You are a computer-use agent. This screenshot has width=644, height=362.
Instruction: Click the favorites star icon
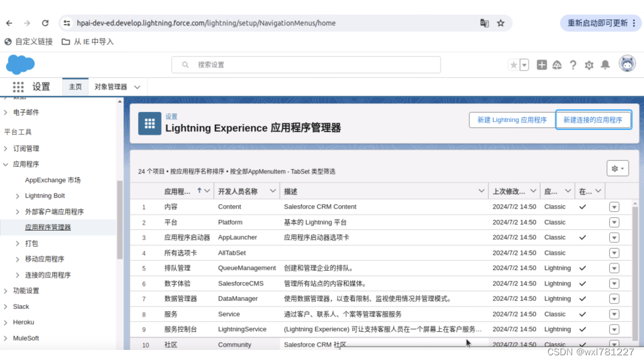tap(513, 65)
